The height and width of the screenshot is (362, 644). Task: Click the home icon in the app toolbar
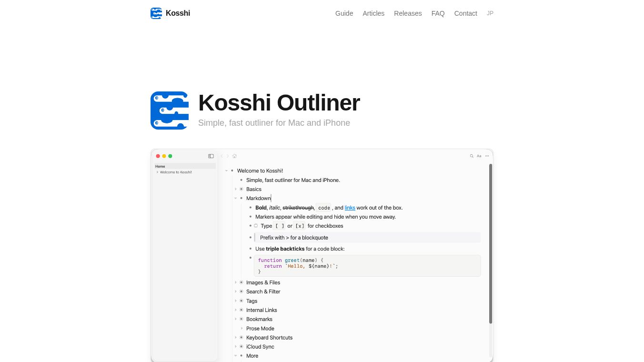point(234,156)
